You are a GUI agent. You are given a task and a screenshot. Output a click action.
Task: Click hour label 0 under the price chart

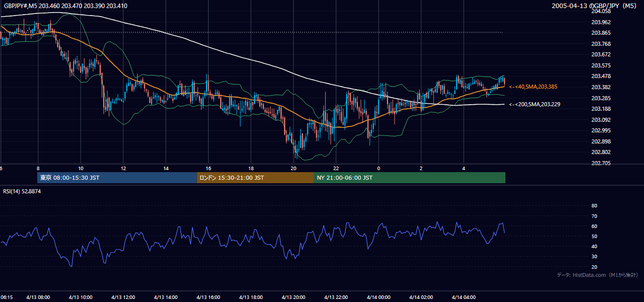coord(378,168)
